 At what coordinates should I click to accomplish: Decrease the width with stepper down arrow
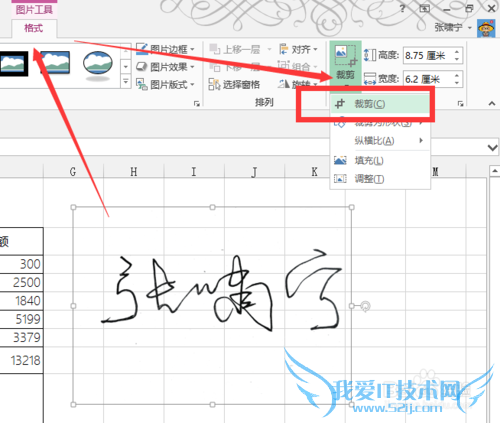(x=457, y=83)
